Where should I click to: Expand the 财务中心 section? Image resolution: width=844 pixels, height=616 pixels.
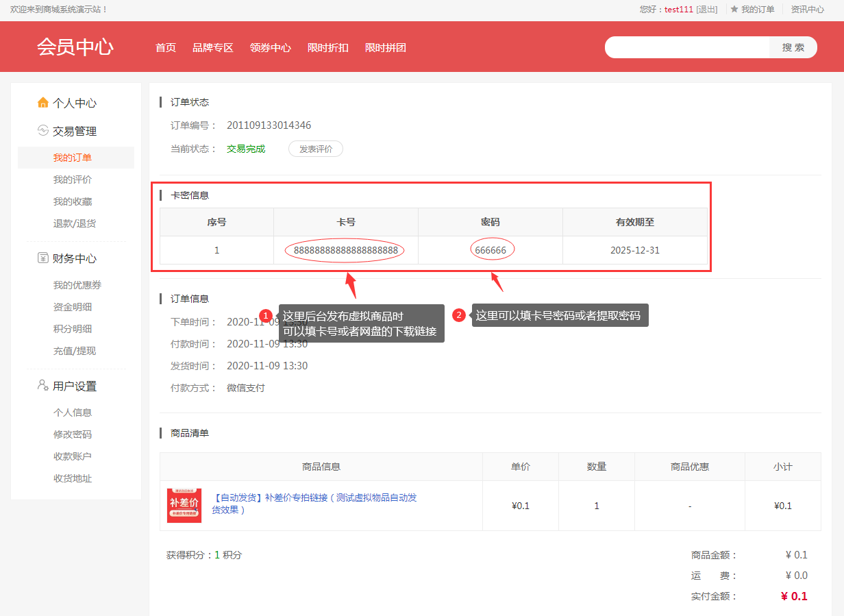coord(75,258)
